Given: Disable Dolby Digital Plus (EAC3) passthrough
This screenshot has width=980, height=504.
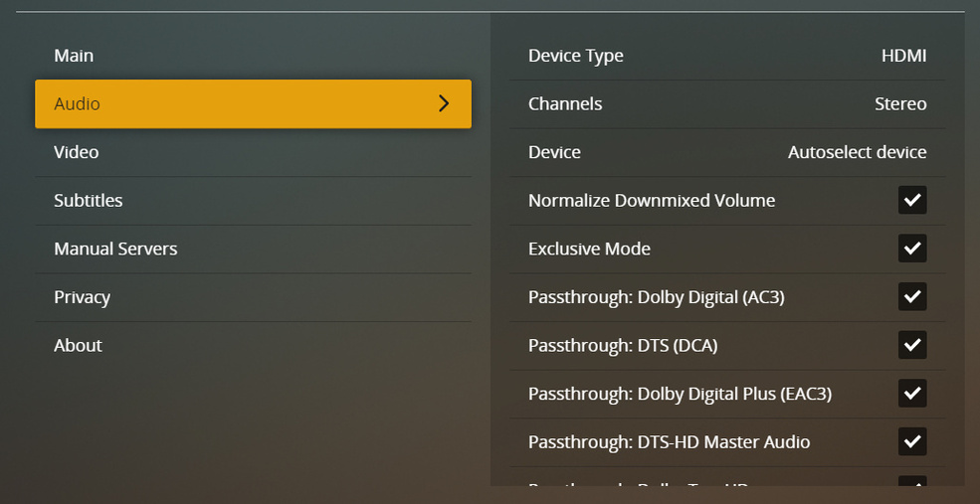Looking at the screenshot, I should coord(912,394).
